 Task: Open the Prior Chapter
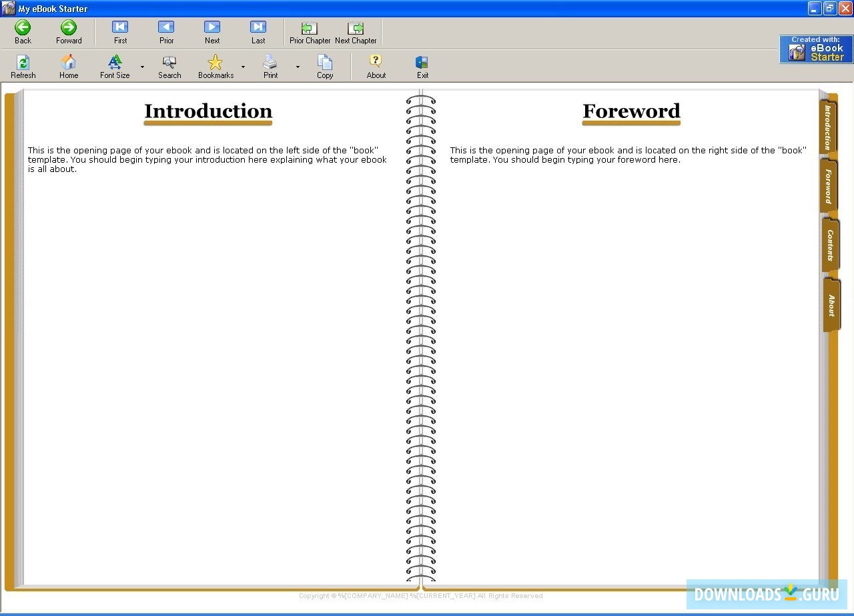tap(310, 32)
